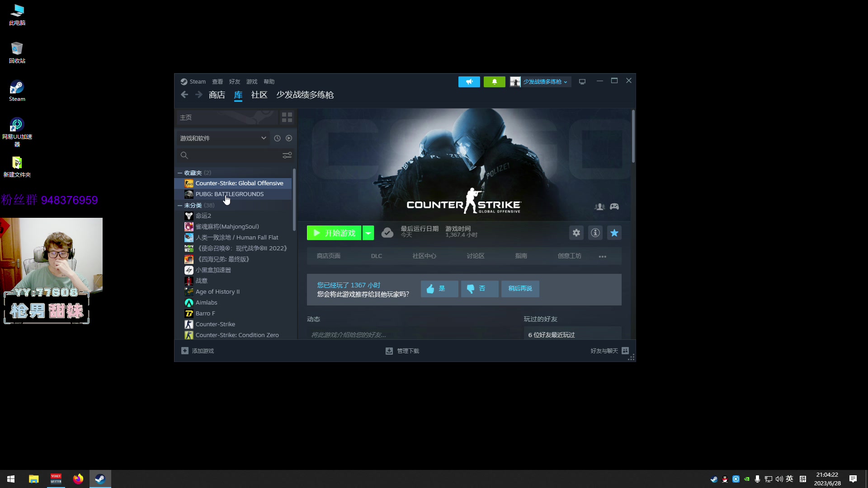Switch to the 社区 tab

tap(259, 95)
